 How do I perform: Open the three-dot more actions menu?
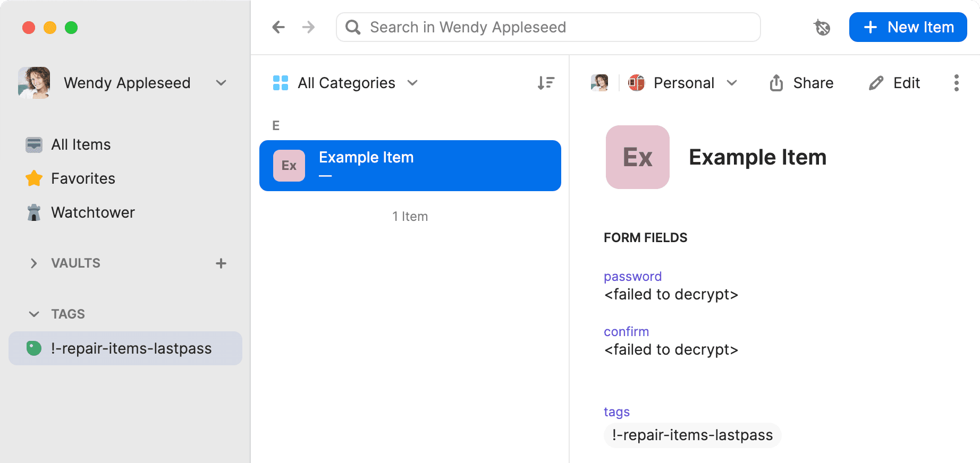pyautogui.click(x=956, y=83)
